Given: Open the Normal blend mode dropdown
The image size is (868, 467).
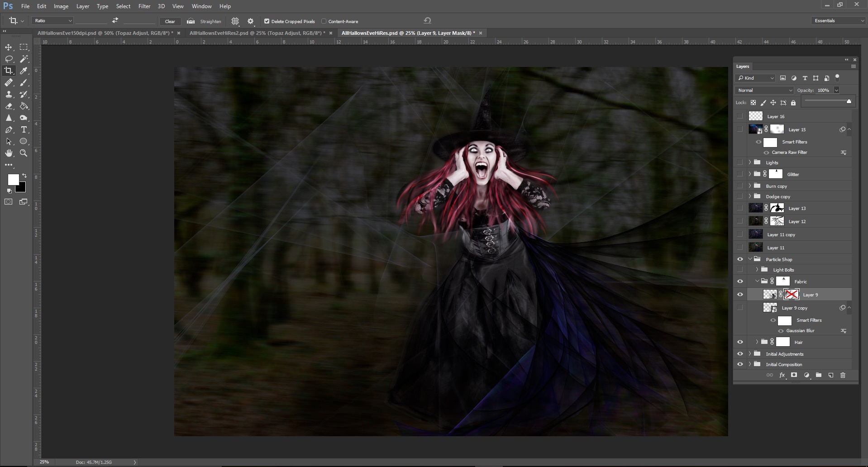Looking at the screenshot, I should [x=764, y=90].
